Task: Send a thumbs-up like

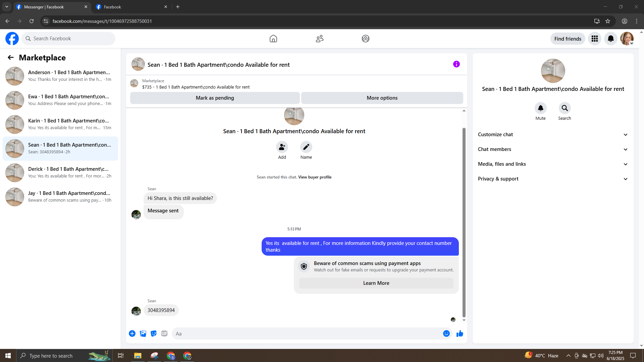Action: tap(460, 333)
